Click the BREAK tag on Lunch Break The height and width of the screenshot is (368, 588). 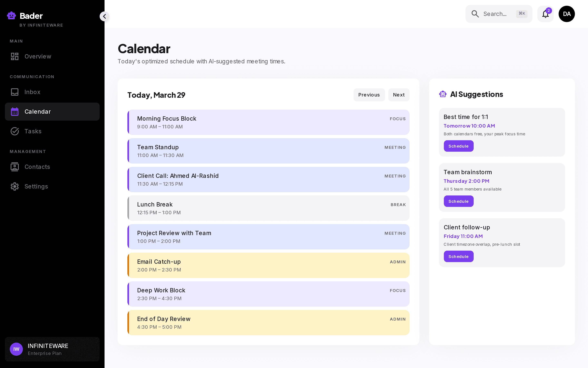click(398, 205)
